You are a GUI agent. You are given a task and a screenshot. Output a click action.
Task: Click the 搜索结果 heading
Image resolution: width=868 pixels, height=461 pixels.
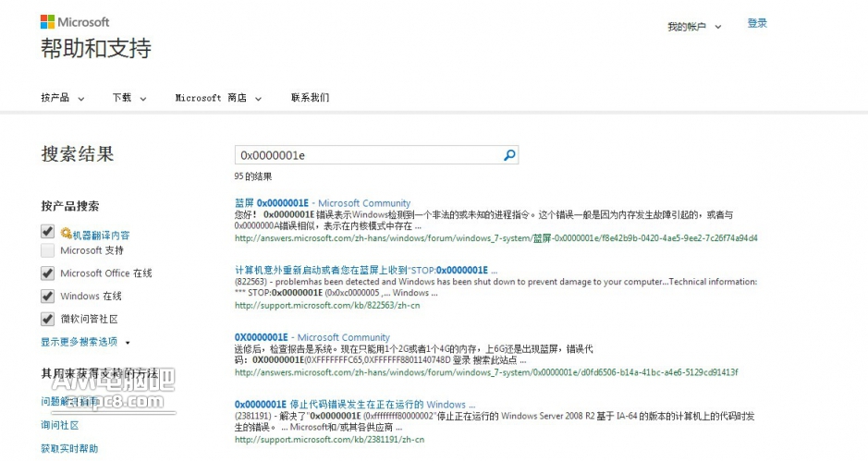pos(78,154)
